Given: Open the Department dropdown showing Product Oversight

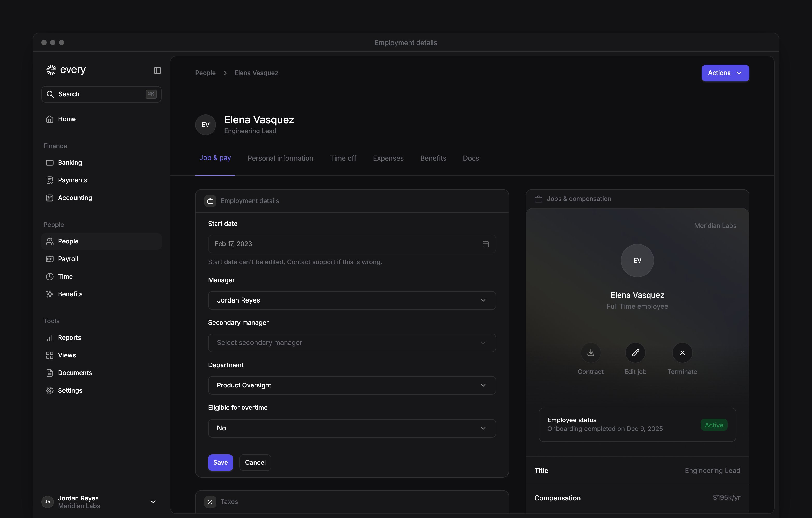Looking at the screenshot, I should coord(352,385).
